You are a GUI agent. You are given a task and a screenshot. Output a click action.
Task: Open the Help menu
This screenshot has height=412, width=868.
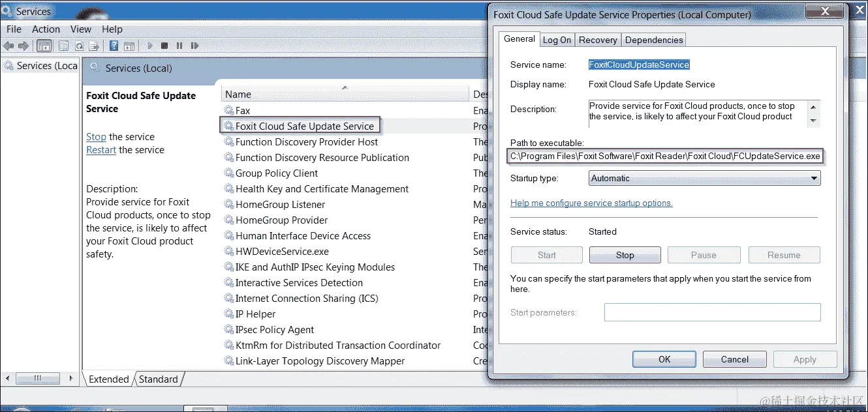tap(112, 29)
